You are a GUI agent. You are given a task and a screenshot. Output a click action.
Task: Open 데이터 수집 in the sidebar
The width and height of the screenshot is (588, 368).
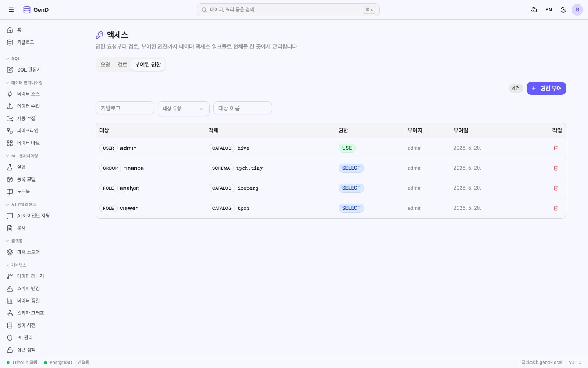(37, 106)
